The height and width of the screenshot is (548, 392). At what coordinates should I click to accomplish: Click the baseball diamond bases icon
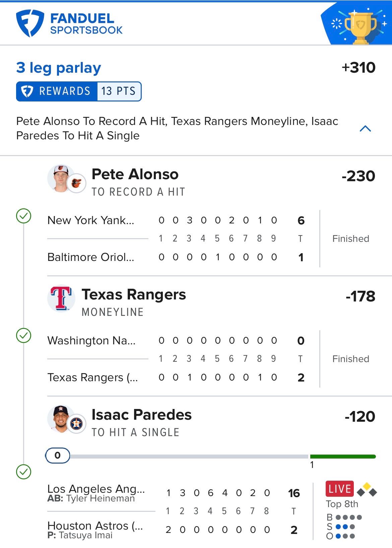pyautogui.click(x=367, y=489)
